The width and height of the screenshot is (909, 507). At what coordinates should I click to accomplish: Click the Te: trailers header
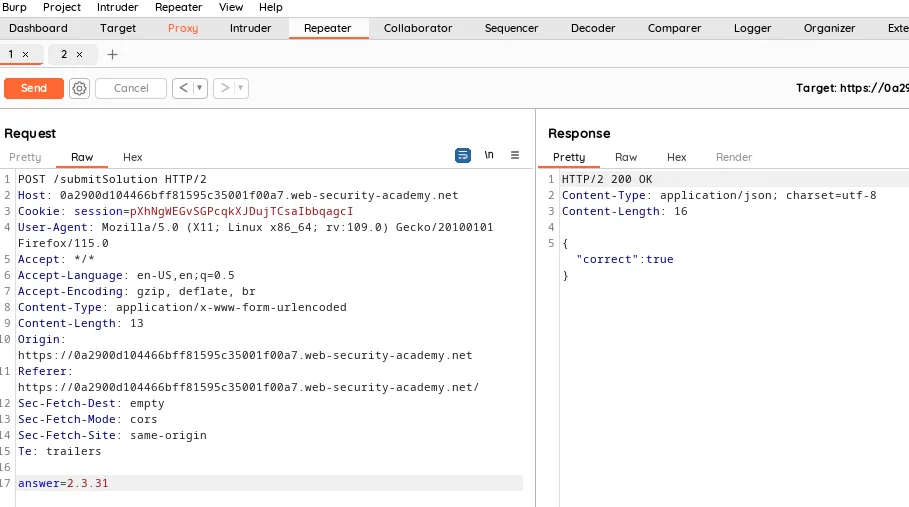(59, 451)
